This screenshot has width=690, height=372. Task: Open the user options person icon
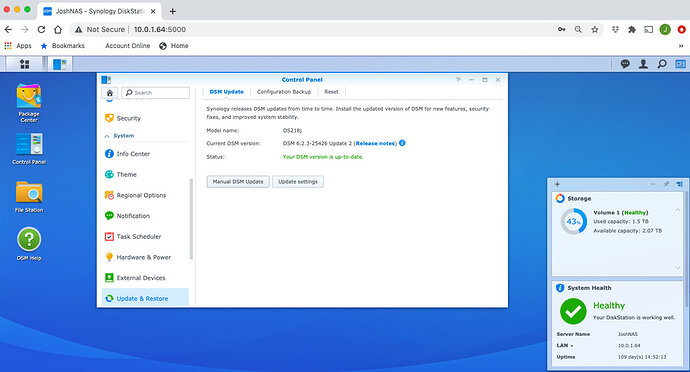pyautogui.click(x=643, y=64)
